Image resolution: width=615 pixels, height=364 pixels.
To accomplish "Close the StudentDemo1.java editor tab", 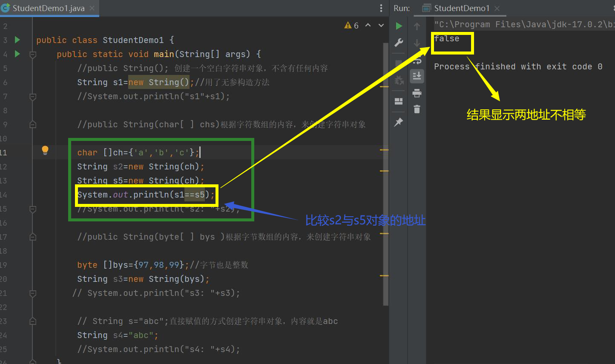I will [92, 8].
